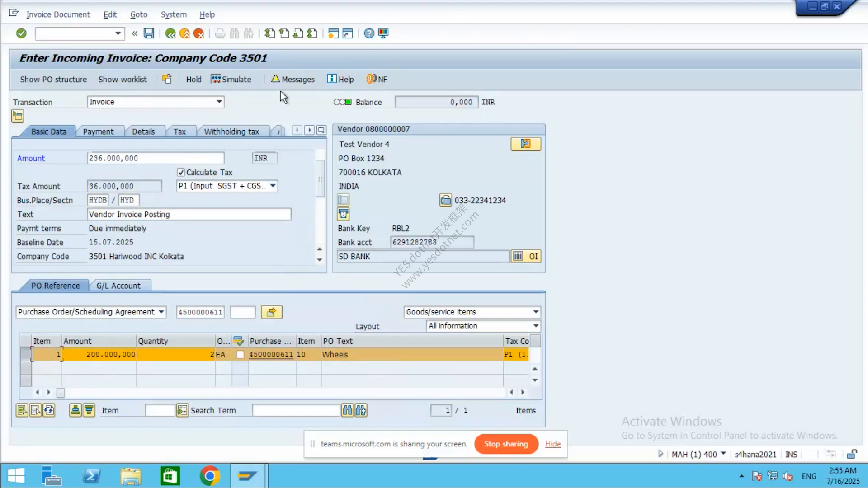Toggle checkbox in Wheels item row
Viewport: 868px width, 488px height.
pyautogui.click(x=240, y=355)
